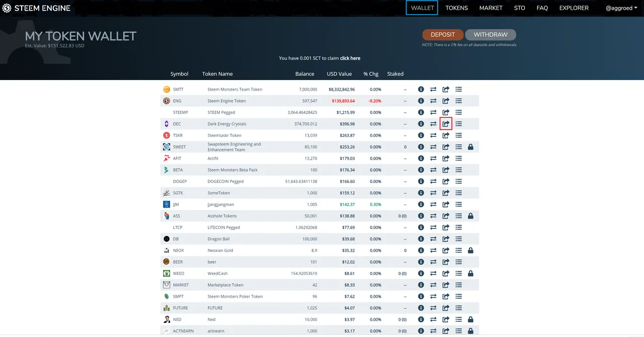This screenshot has width=644, height=337.
Task: Click the 'Dark Energy Crystals' token name
Action: 227,124
